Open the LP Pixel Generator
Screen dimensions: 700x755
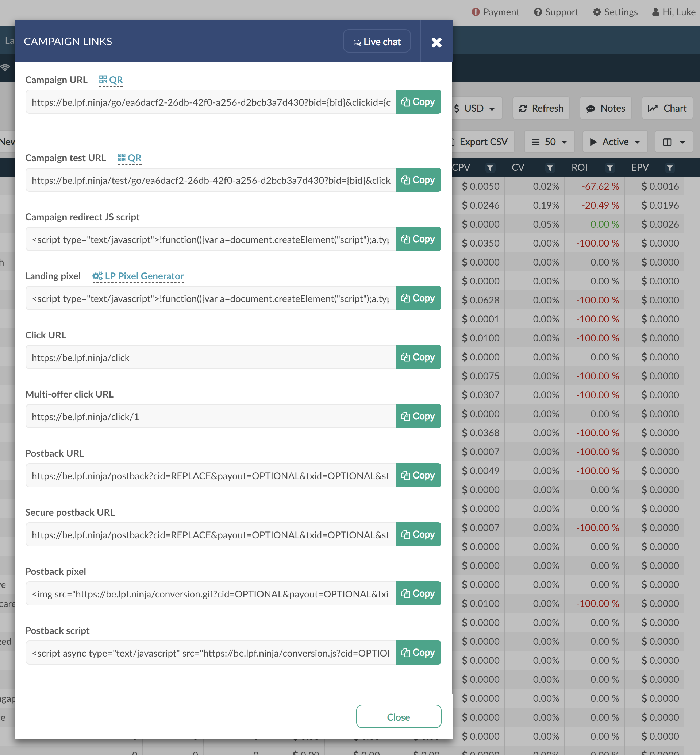pos(138,276)
